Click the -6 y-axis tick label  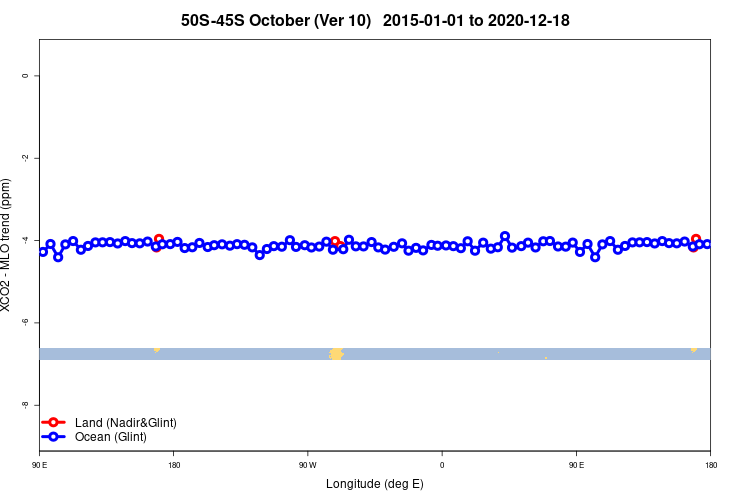click(25, 322)
